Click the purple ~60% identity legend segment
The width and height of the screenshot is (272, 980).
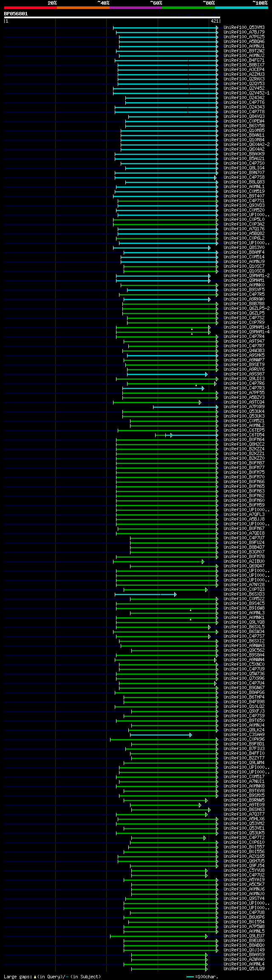[136, 8]
